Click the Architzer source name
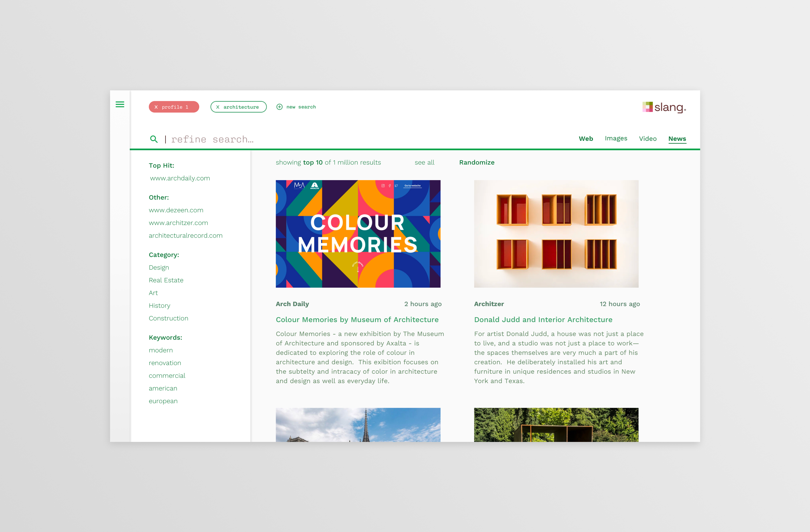This screenshot has width=810, height=532. point(489,304)
